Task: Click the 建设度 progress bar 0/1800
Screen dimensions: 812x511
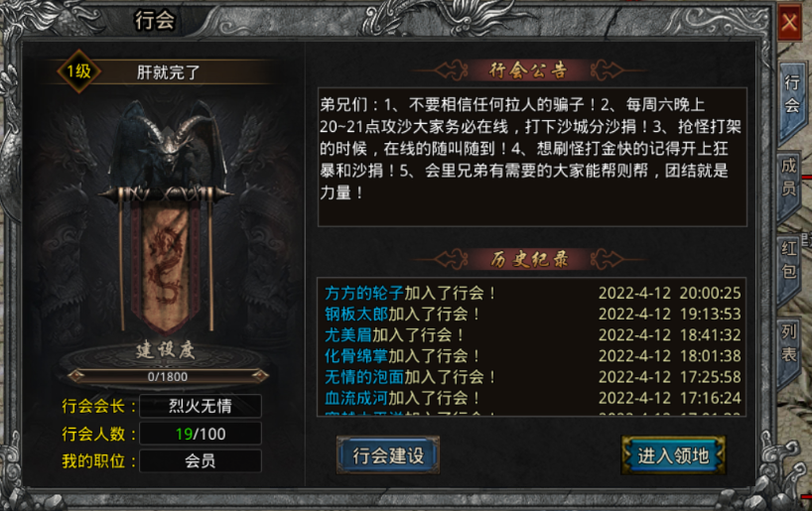Action: tap(168, 376)
